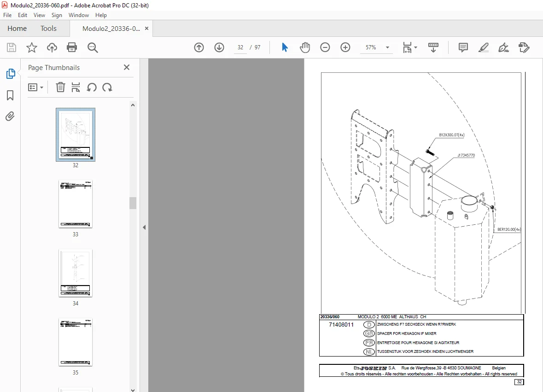The image size is (543, 392).
Task: Zoom in with the plus icon
Action: 345,47
